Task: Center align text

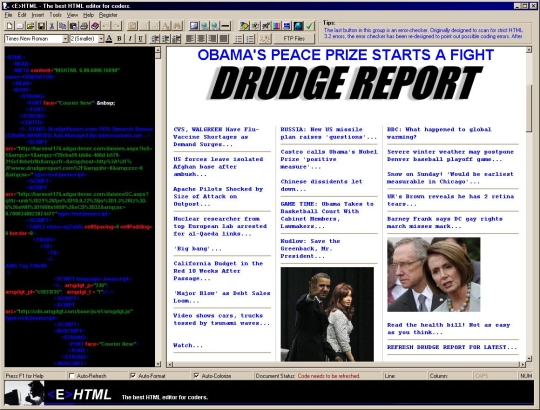Action: click(201, 39)
